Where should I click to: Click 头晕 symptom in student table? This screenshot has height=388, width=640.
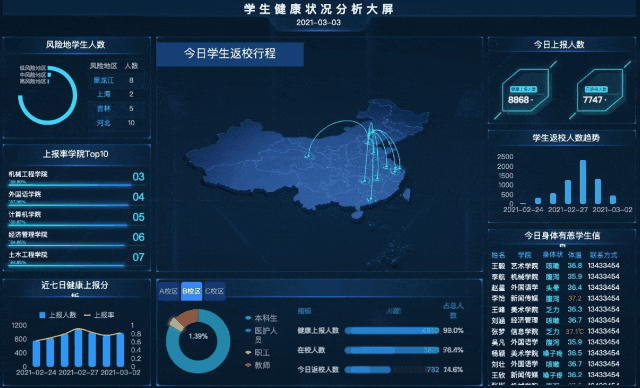tap(553, 288)
